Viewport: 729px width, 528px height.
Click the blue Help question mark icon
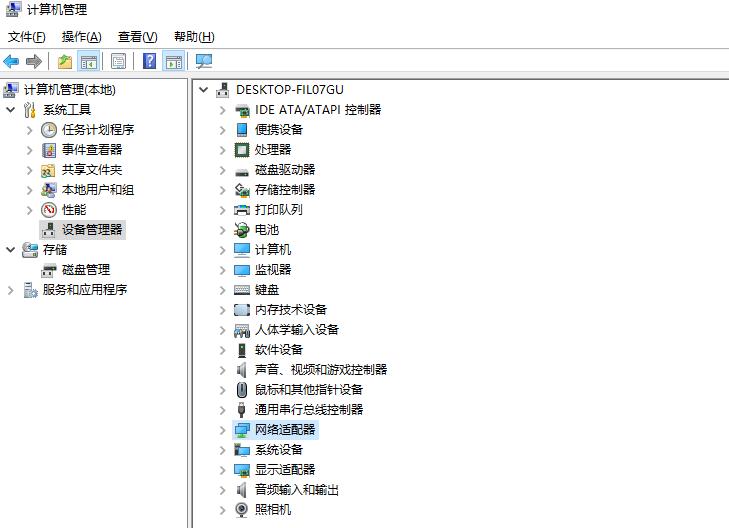[150, 61]
